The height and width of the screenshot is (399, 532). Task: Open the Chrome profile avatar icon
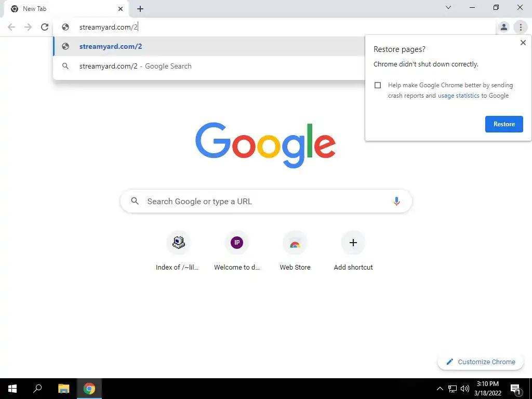504,27
